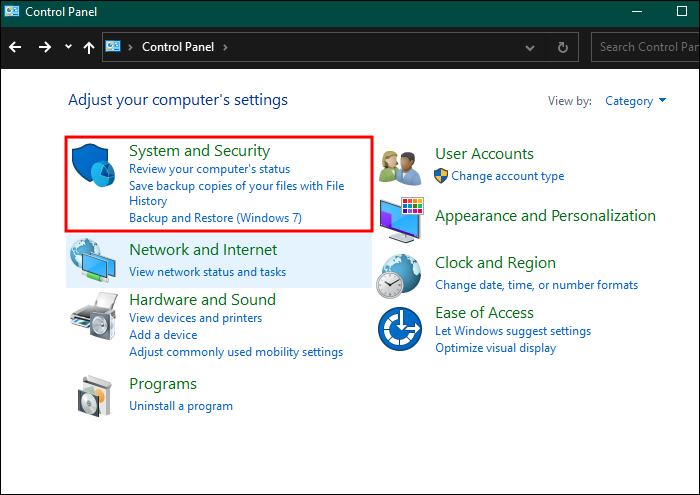Image resolution: width=700 pixels, height=495 pixels.
Task: Open the Change account type link
Action: pos(507,176)
